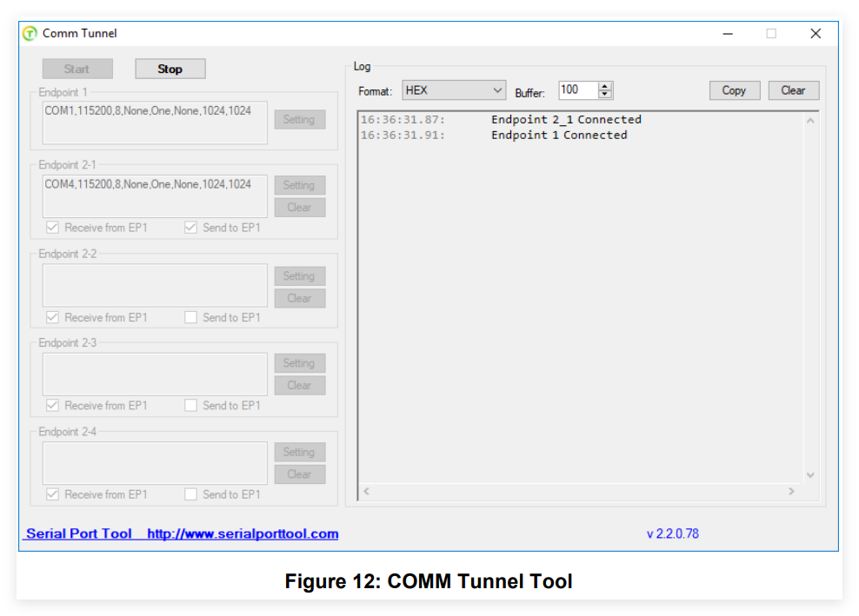Click the empty Endpoint 2-2 field

click(x=155, y=285)
